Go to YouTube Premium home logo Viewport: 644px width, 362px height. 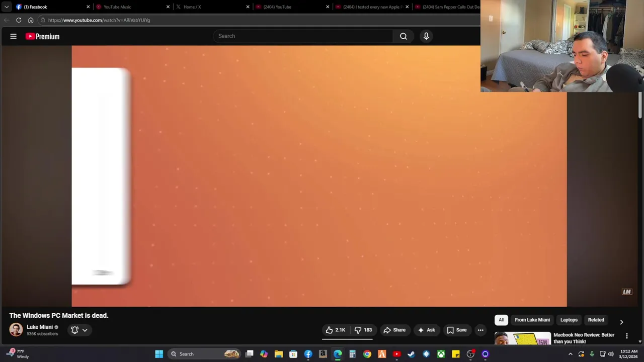tap(43, 36)
